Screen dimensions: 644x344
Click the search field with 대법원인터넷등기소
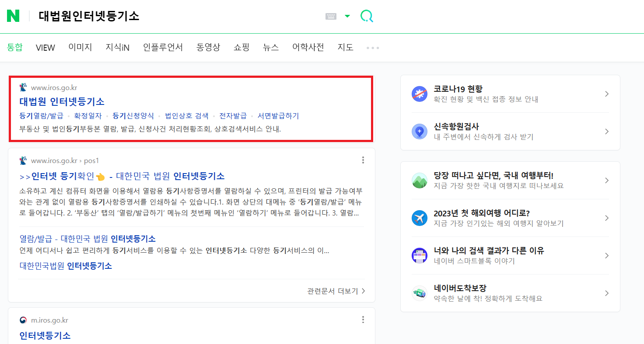tap(175, 16)
